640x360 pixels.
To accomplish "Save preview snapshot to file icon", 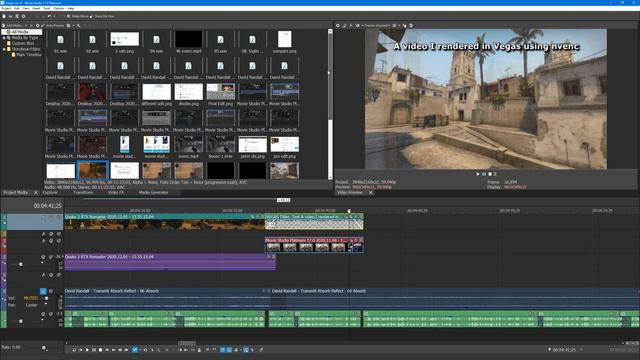I will tap(411, 25).
